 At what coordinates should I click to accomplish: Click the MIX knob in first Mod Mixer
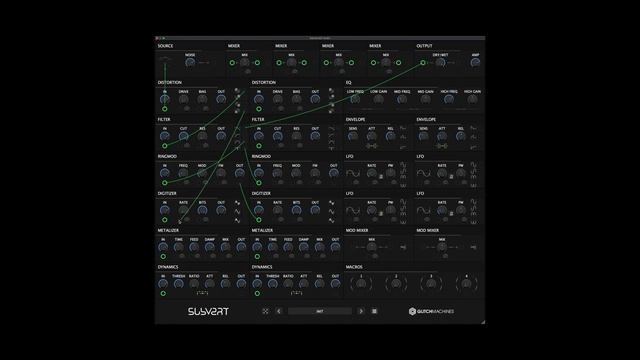tap(371, 247)
